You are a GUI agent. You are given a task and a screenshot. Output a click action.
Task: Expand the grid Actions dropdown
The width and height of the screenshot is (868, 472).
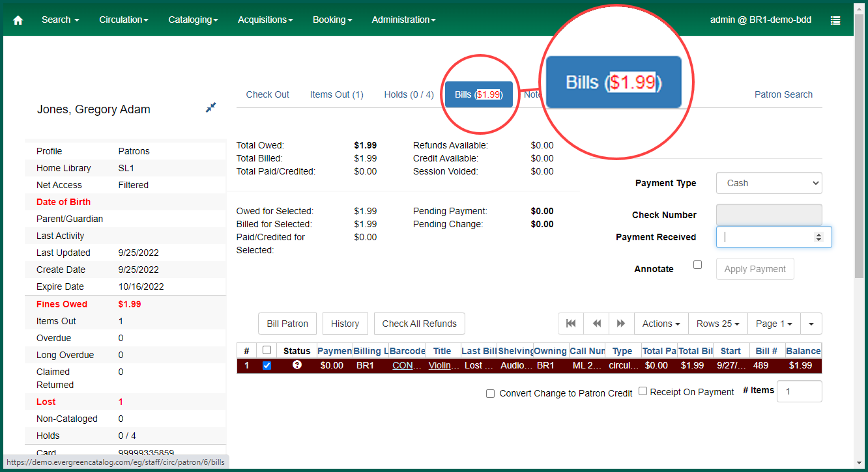click(661, 324)
